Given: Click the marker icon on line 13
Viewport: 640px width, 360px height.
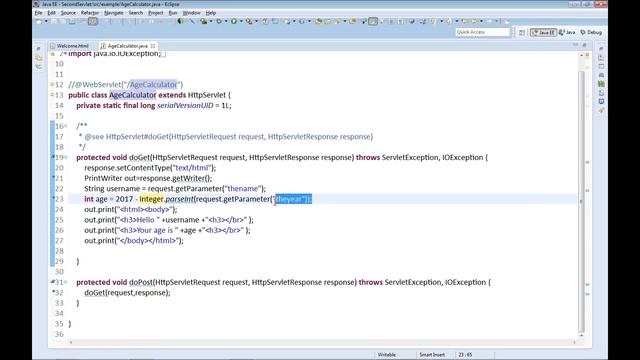Looking at the screenshot, I should click(x=52, y=95).
